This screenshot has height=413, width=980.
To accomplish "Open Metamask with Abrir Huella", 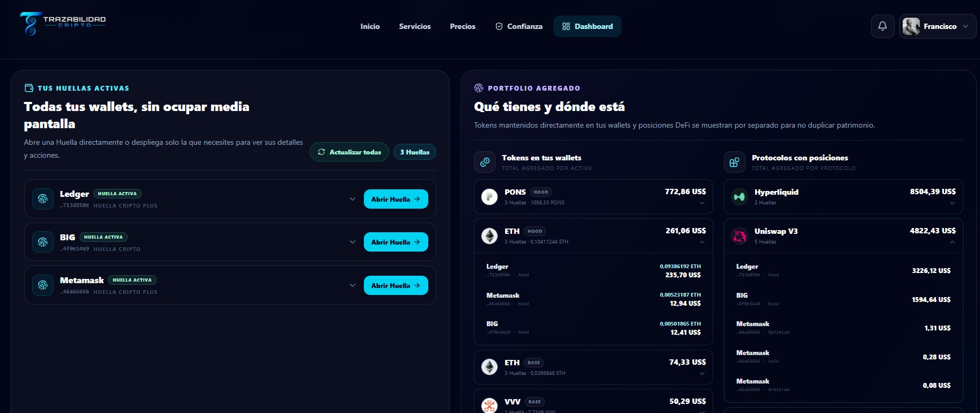I will 396,285.
